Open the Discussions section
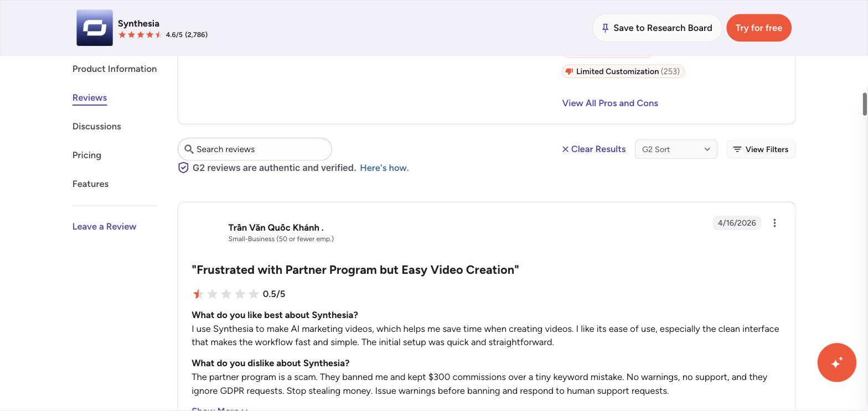The height and width of the screenshot is (411, 868). 97,126
